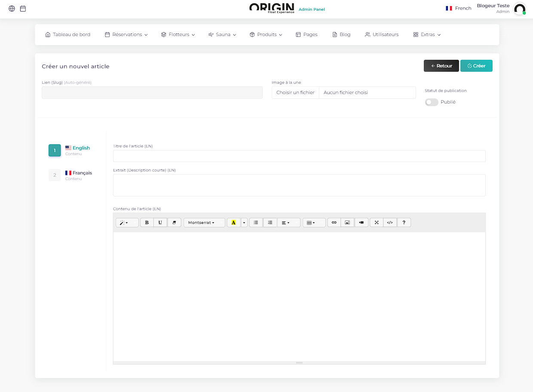Viewport: 533px width, 392px height.
Task: Open the calendar icon in top bar
Action: coord(23,9)
